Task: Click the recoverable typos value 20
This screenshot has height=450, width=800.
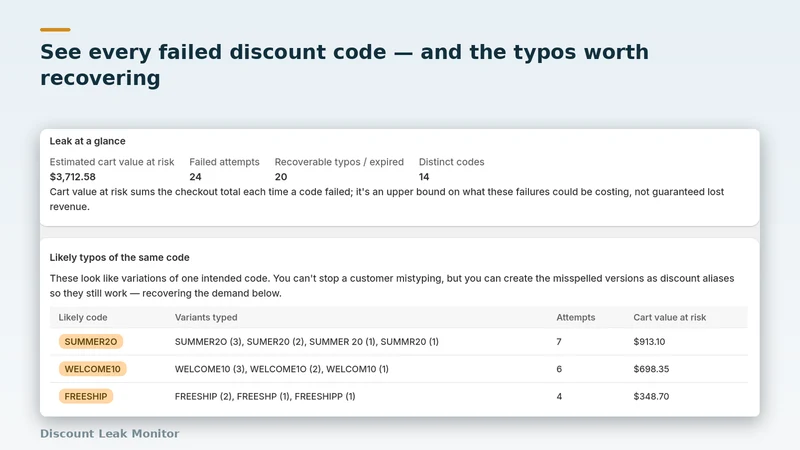Action: pyautogui.click(x=281, y=177)
